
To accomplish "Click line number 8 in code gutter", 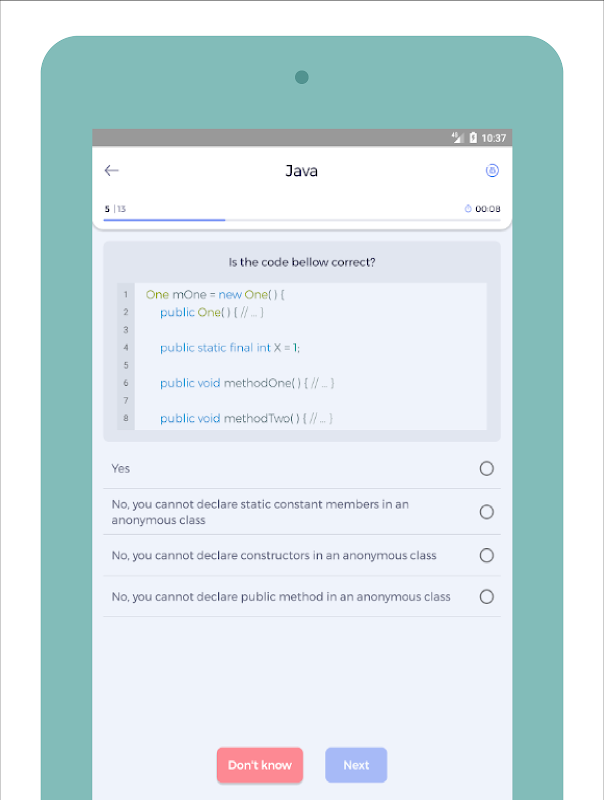I will click(x=125, y=418).
